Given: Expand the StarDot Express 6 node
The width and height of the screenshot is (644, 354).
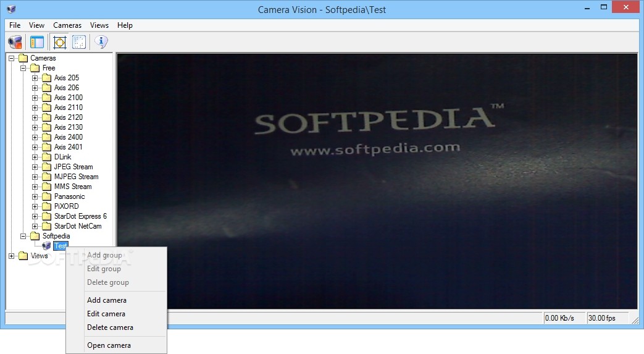Looking at the screenshot, I should pyautogui.click(x=35, y=216).
